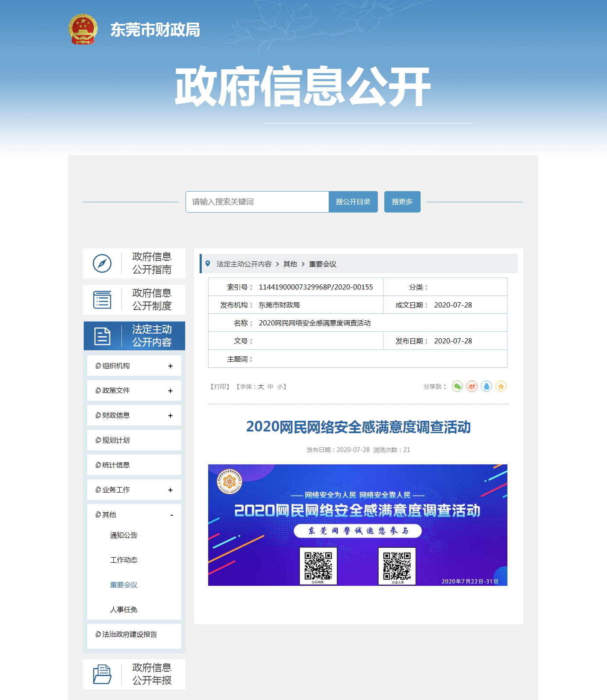The image size is (607, 700).
Task: Click the 打印 print link
Action: pos(220,387)
